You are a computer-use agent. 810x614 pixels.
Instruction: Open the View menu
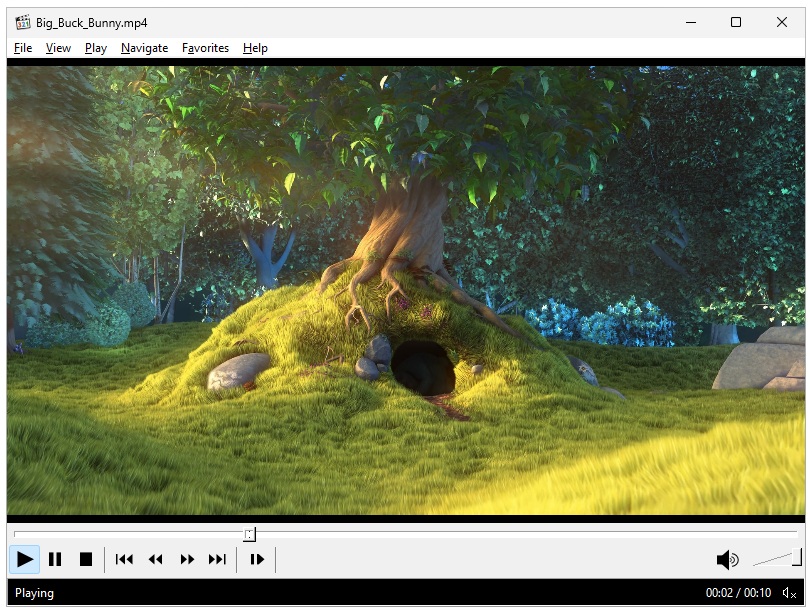pyautogui.click(x=58, y=48)
